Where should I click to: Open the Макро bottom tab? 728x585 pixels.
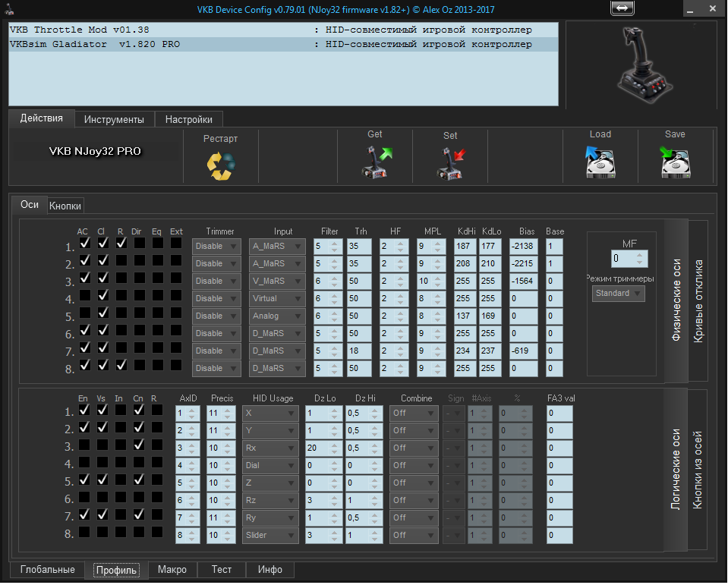click(172, 570)
